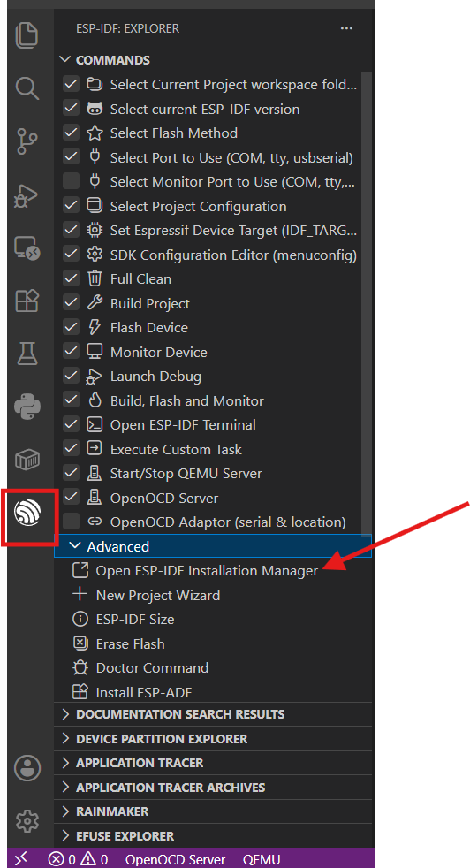This screenshot has width=470, height=868.
Task: Open the Explorer panel more actions menu
Action: pyautogui.click(x=346, y=28)
